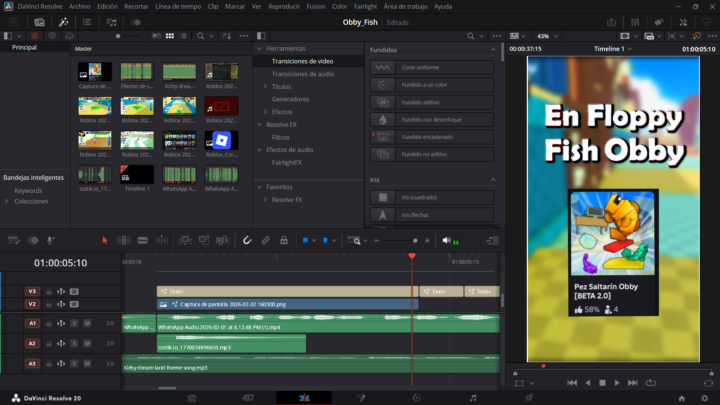Open the Color page at the bottom
The height and width of the screenshot is (405, 720).
tap(416, 398)
